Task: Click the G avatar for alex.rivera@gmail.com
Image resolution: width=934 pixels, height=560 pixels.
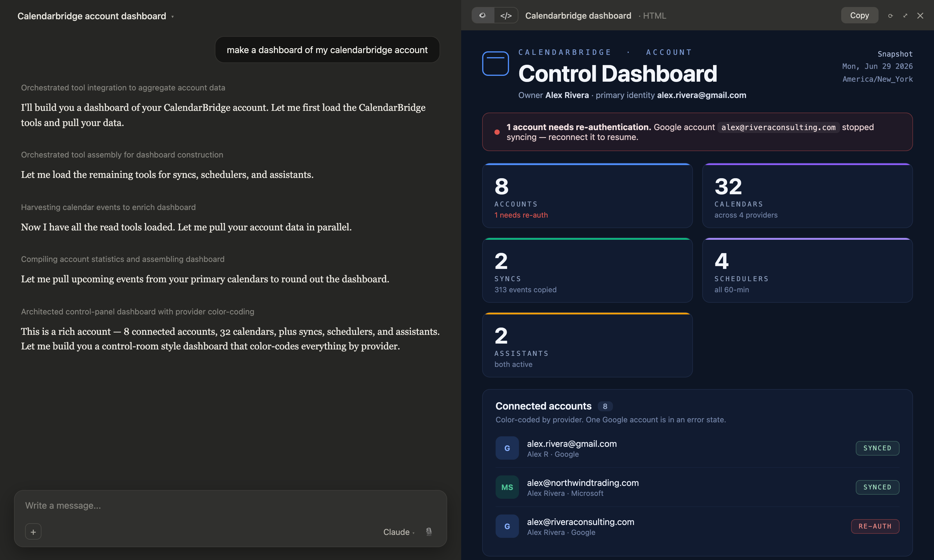Action: click(507, 448)
